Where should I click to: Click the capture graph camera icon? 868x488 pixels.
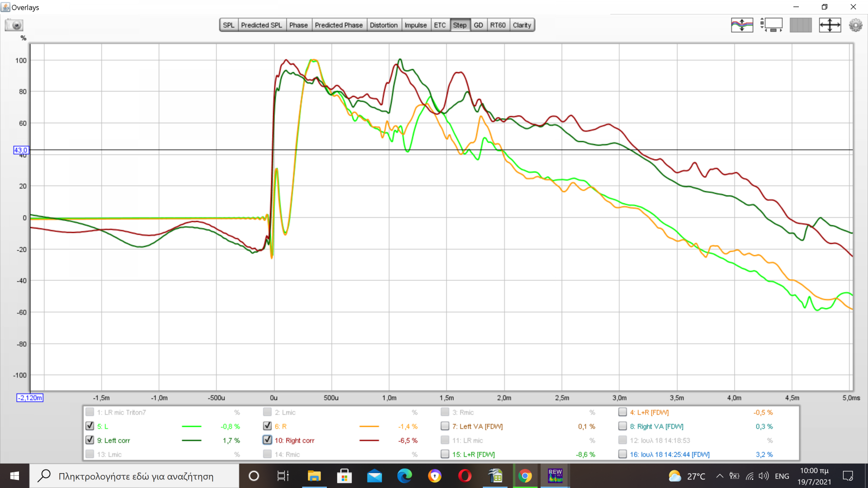(14, 25)
